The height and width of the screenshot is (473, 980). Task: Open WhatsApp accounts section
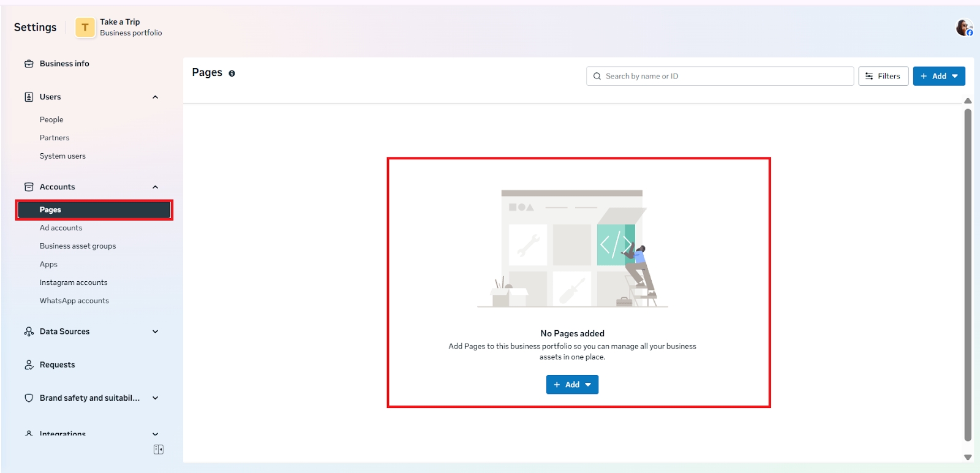[x=74, y=301]
